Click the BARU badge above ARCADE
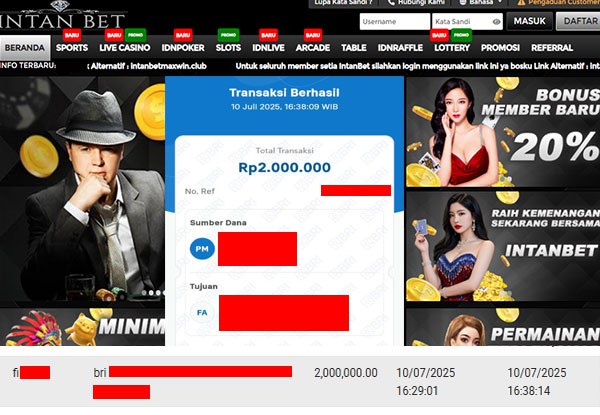Screen dimensions: 600x415 pos(313,35)
